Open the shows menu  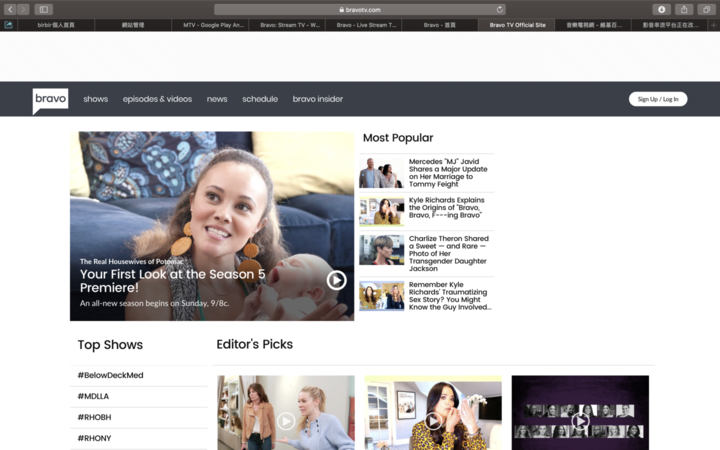96,99
